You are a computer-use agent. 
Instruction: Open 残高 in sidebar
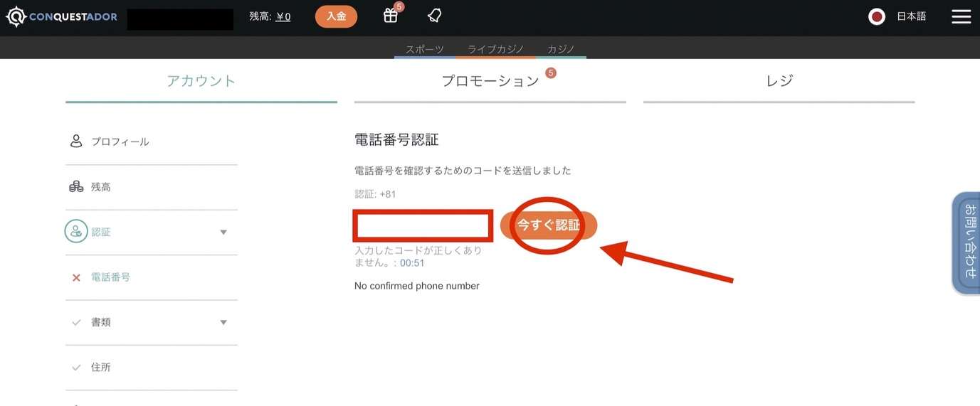(x=101, y=187)
